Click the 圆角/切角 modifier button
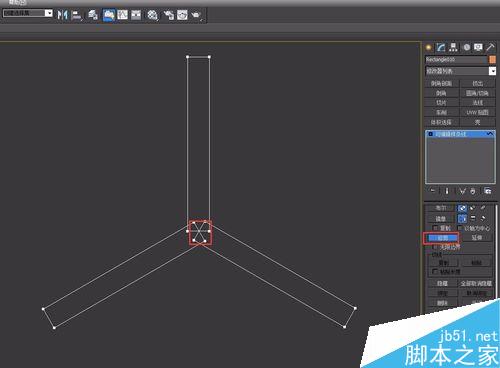 [478, 93]
